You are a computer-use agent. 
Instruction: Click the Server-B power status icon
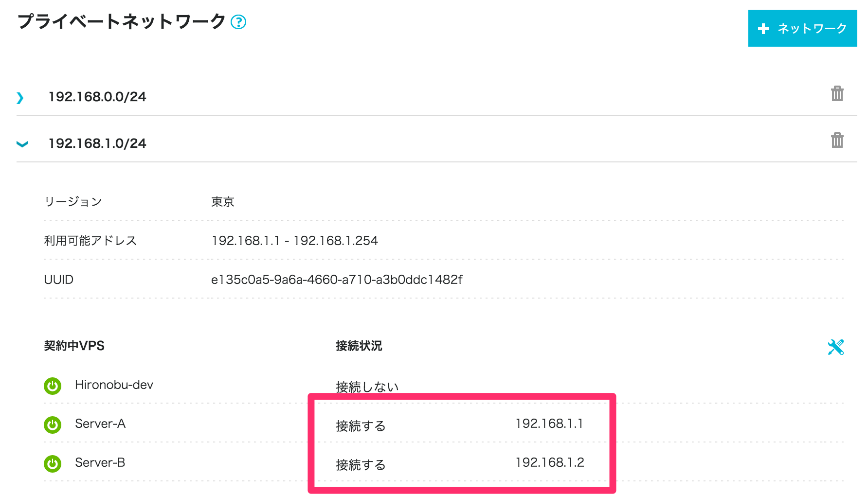52,463
